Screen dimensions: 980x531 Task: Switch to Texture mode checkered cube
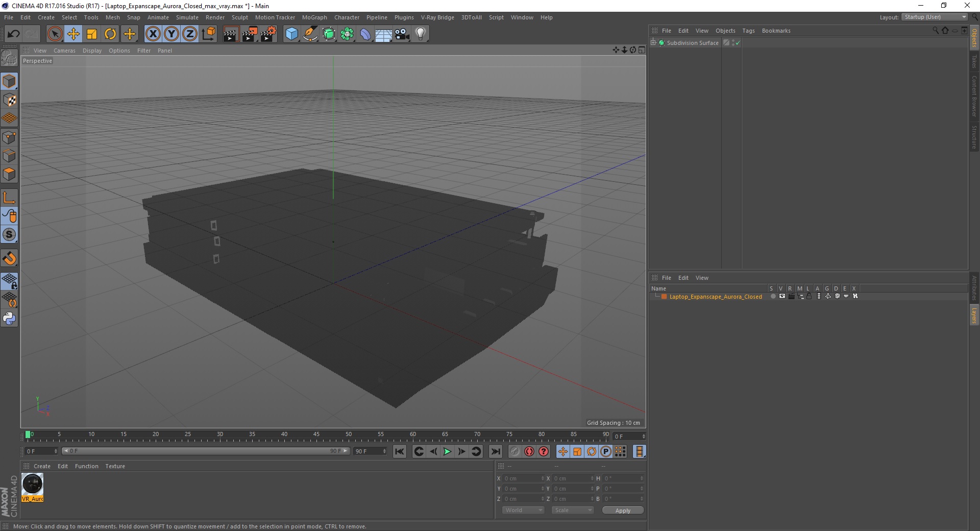9,100
